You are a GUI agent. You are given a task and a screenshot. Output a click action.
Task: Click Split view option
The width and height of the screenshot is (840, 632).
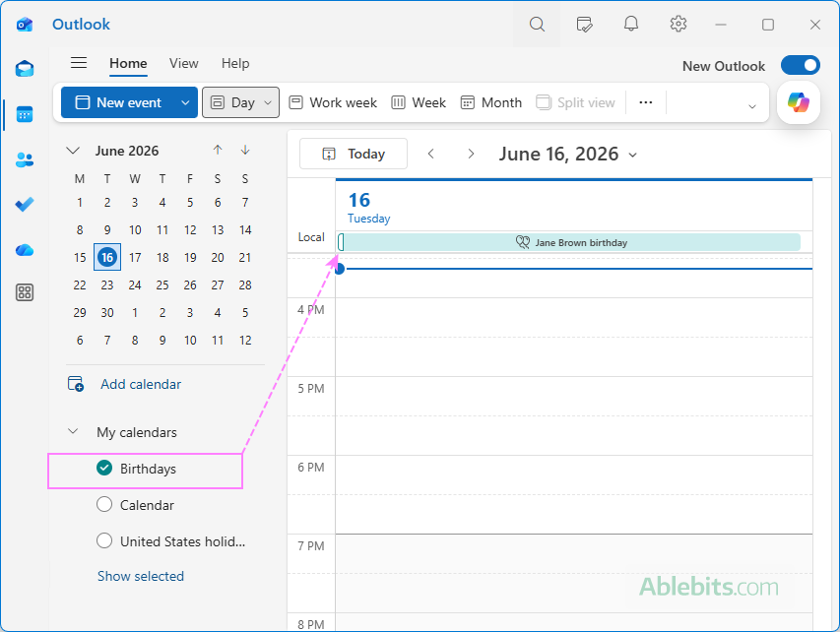(575, 102)
